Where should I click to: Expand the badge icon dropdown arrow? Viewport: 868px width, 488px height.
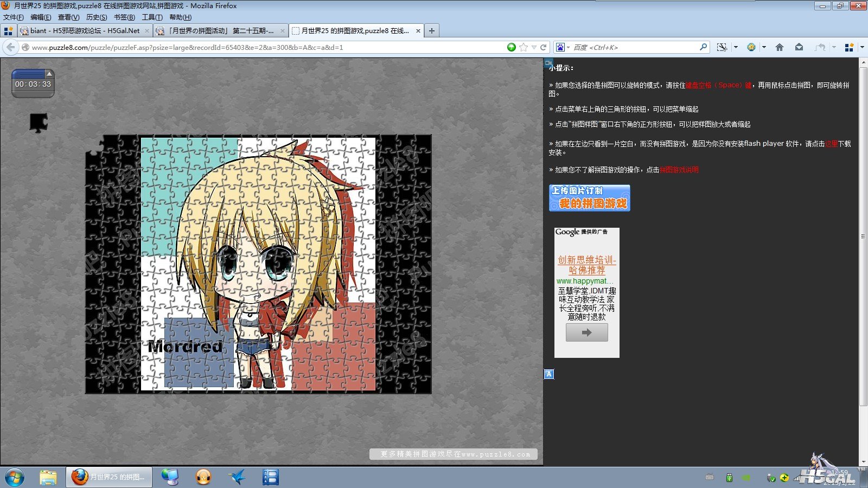(764, 47)
